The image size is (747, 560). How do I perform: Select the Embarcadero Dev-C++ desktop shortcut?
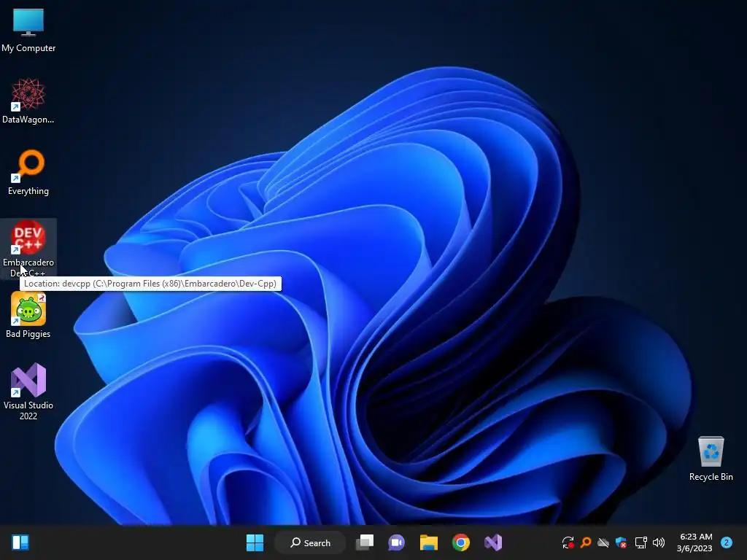coord(28,249)
